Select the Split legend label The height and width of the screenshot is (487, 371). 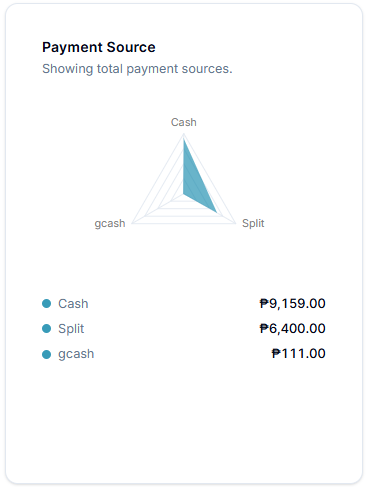pyautogui.click(x=71, y=329)
